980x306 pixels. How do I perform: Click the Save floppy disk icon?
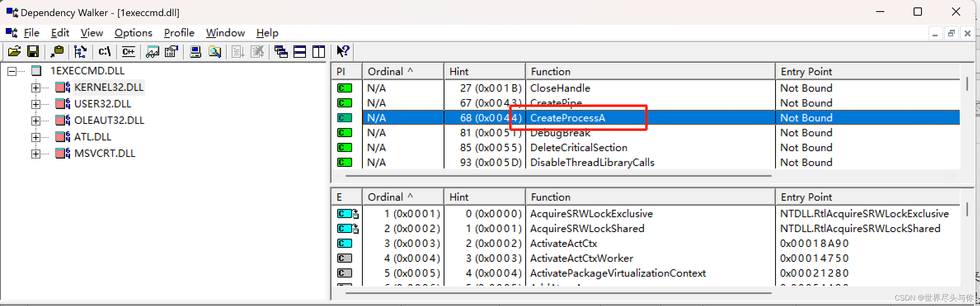tap(33, 52)
